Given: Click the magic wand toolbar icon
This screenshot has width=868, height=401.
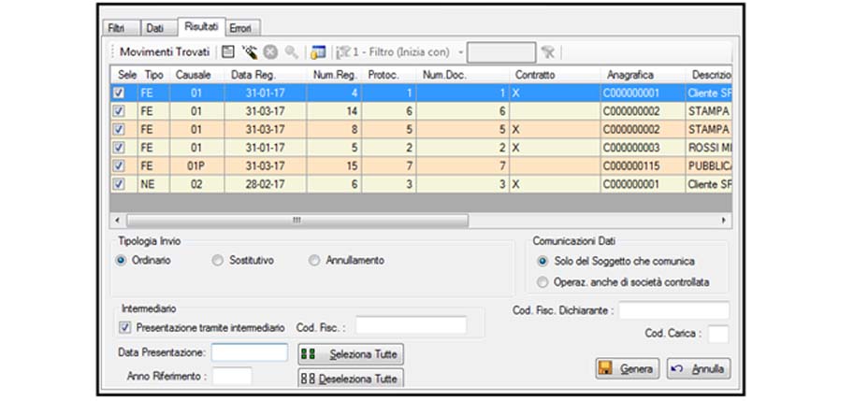Looking at the screenshot, I should pyautogui.click(x=250, y=52).
